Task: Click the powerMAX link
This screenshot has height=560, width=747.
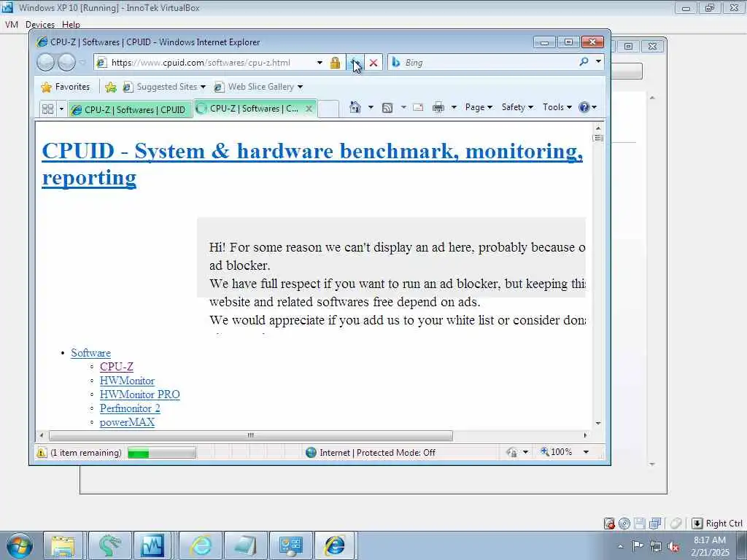Action: point(127,422)
